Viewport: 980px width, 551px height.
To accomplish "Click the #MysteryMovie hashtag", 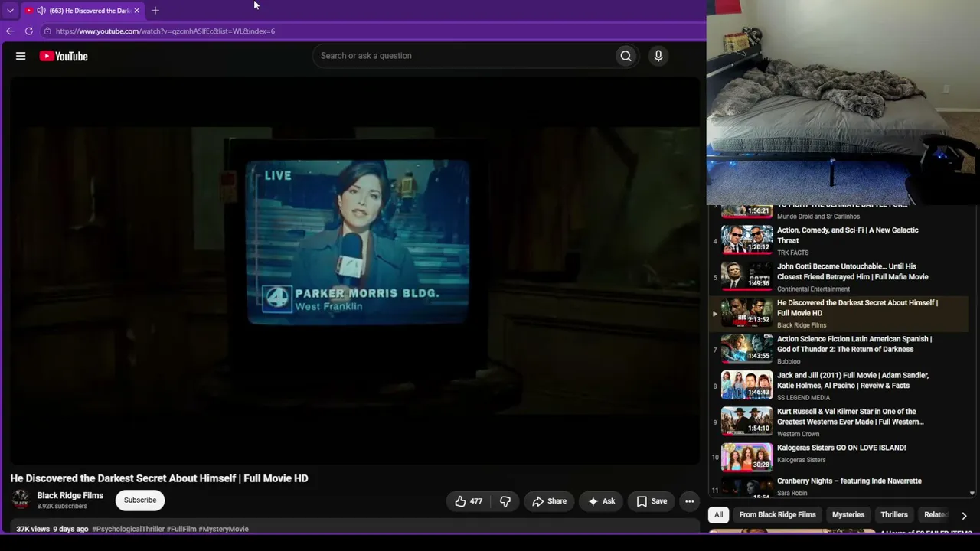I will click(x=224, y=529).
